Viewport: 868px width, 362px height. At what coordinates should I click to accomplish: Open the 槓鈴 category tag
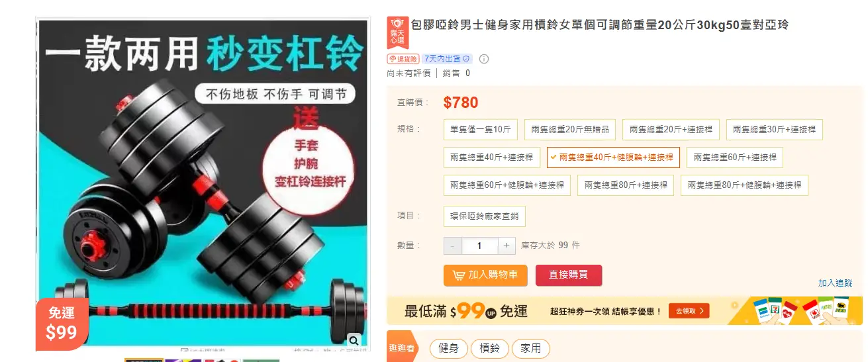pyautogui.click(x=490, y=348)
